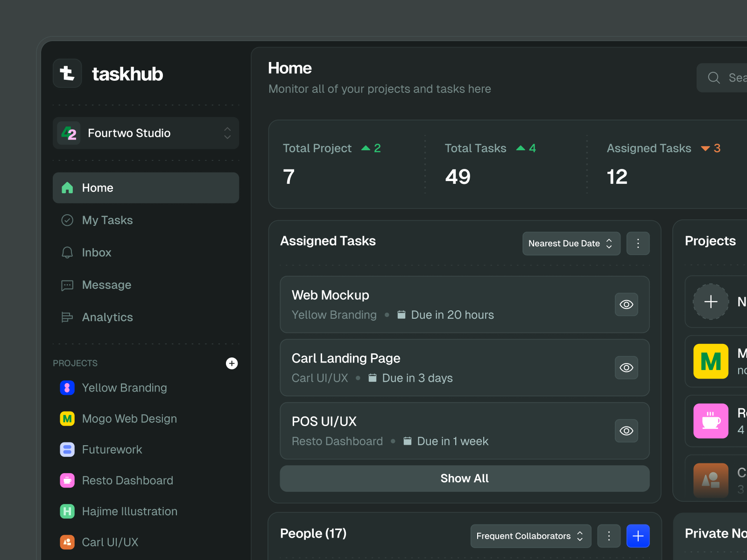Click the blue add person button
Screen dimensions: 747x560
coord(638,536)
